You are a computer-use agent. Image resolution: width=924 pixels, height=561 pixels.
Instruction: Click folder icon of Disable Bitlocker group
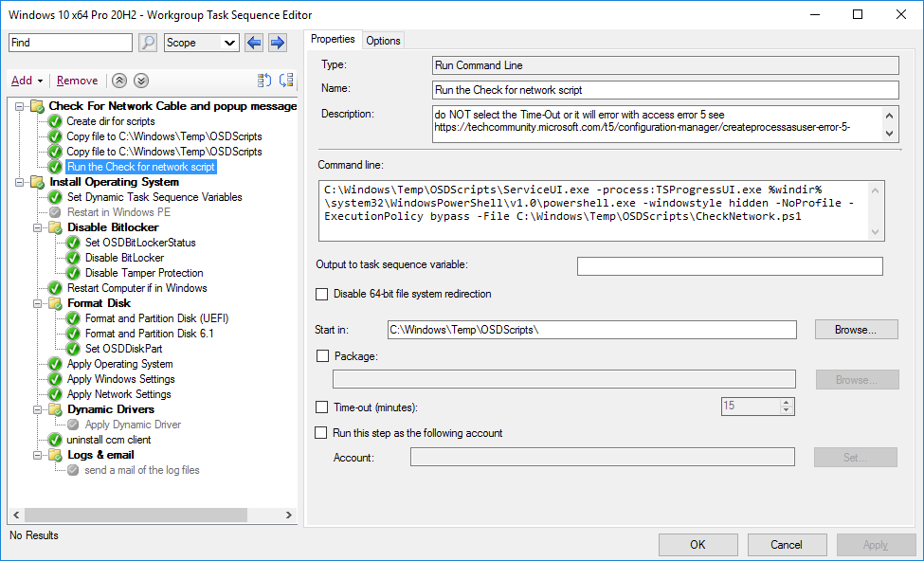point(55,227)
